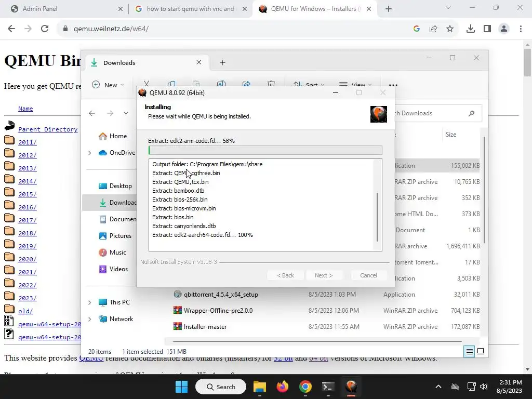Open Chrome downloads icon
The image size is (532, 399).
[x=471, y=29]
